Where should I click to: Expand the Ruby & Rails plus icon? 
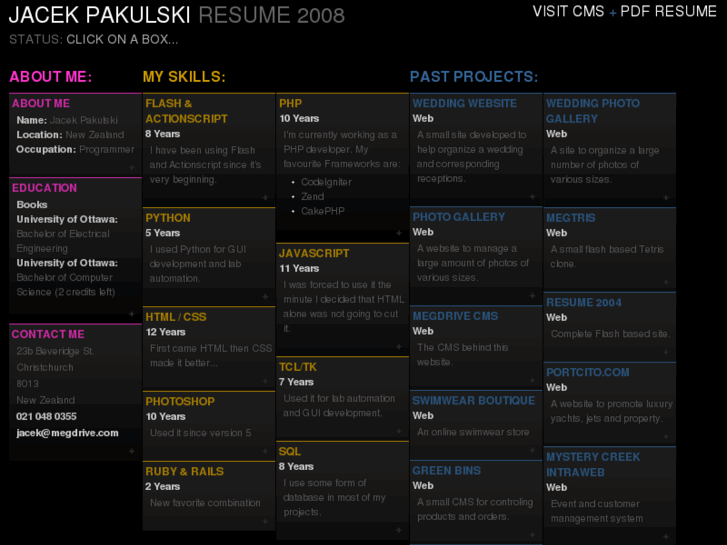265,521
